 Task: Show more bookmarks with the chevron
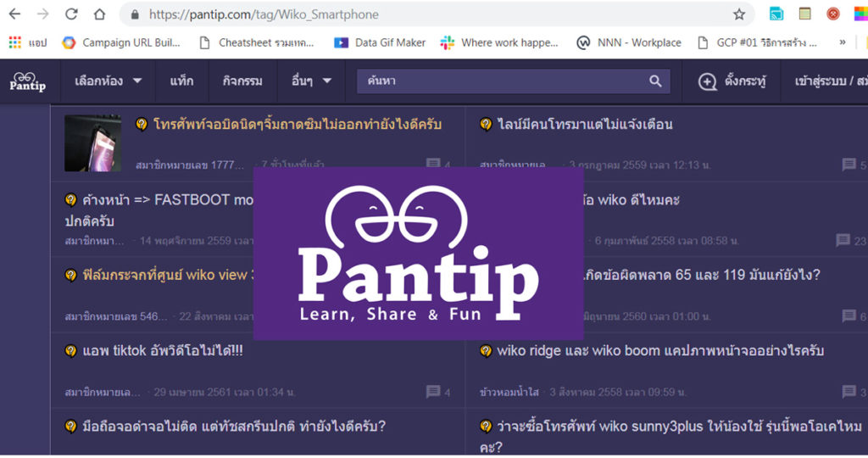[x=842, y=42]
